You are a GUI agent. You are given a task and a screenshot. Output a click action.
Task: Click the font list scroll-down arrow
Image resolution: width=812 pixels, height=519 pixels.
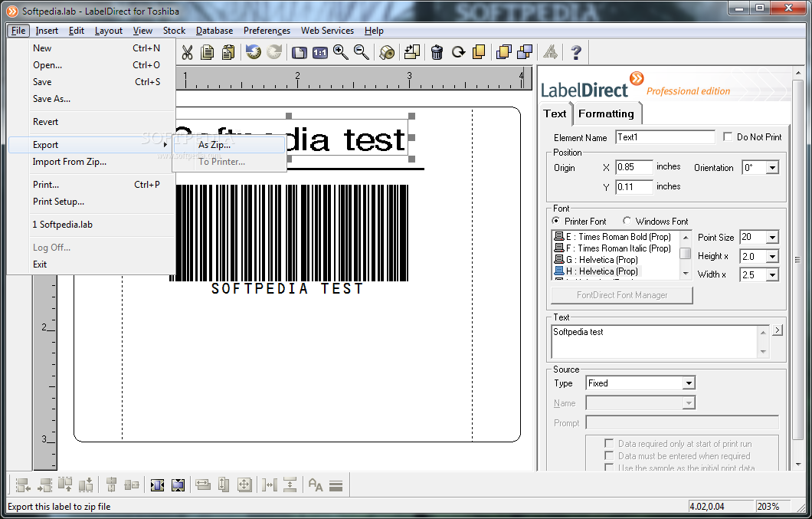tap(685, 273)
